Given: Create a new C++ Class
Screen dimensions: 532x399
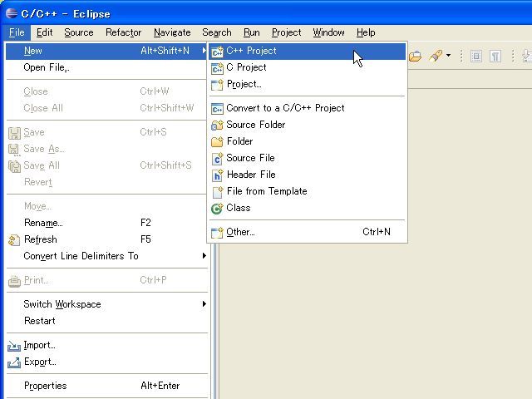Looking at the screenshot, I should click(307, 208).
